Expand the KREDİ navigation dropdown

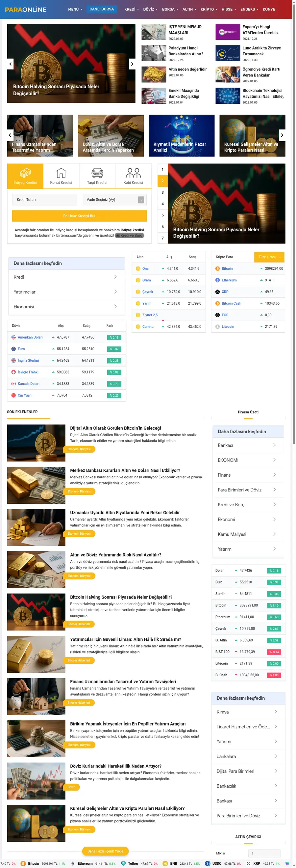pos(132,10)
